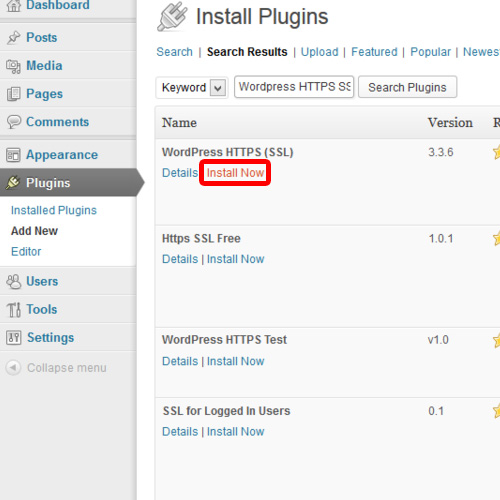The width and height of the screenshot is (500, 500).
Task: Click the Appearance layout icon
Action: pos(13,155)
